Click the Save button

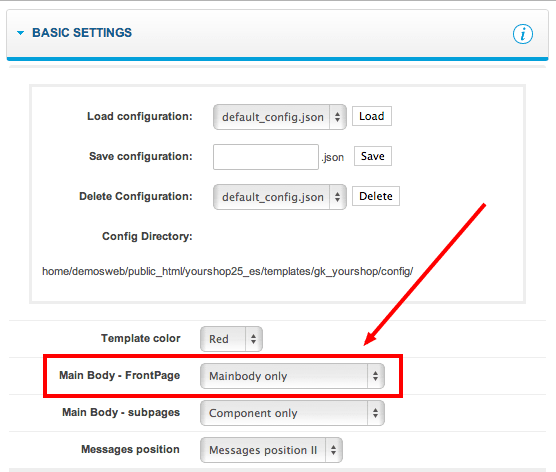tap(373, 156)
